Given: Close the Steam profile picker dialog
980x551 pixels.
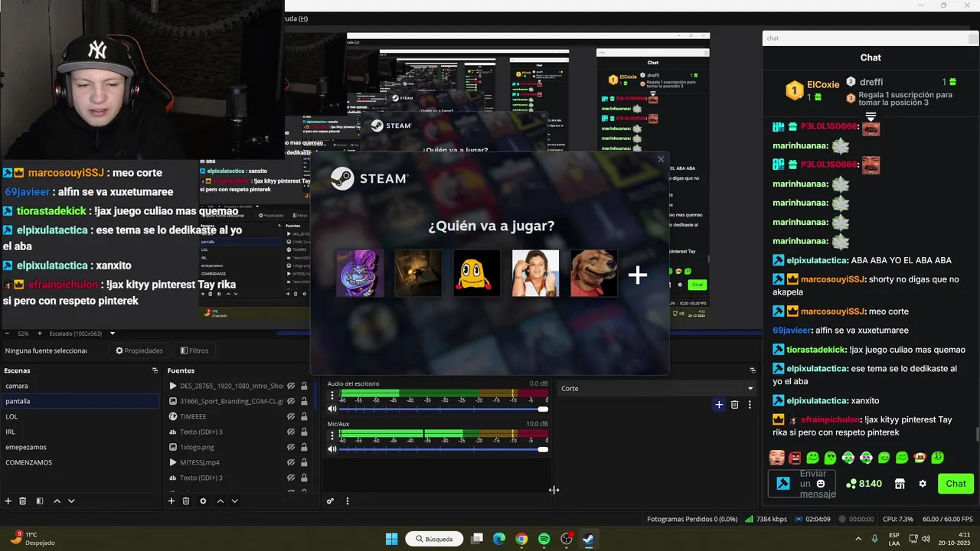Looking at the screenshot, I should coord(661,159).
